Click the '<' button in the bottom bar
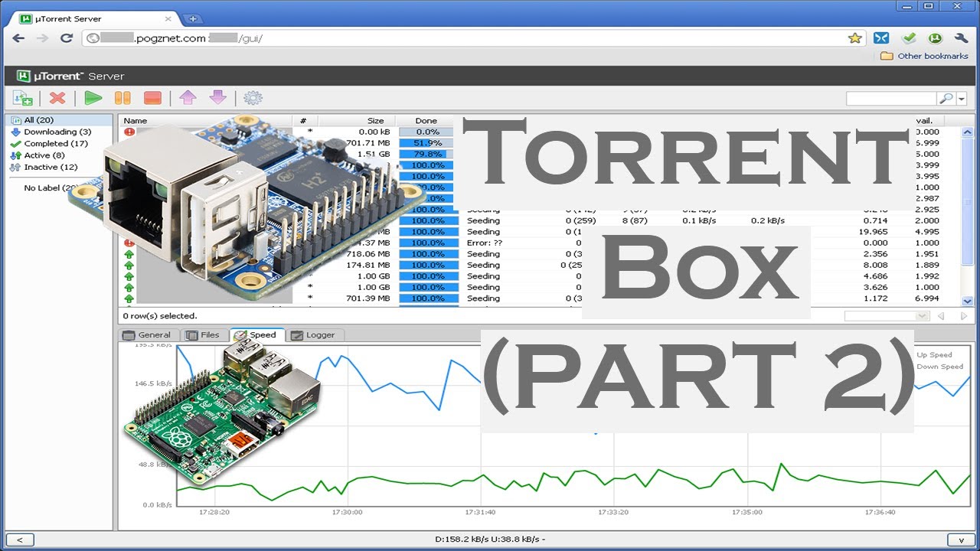Viewport: 980px width, 551px height. pos(19,540)
